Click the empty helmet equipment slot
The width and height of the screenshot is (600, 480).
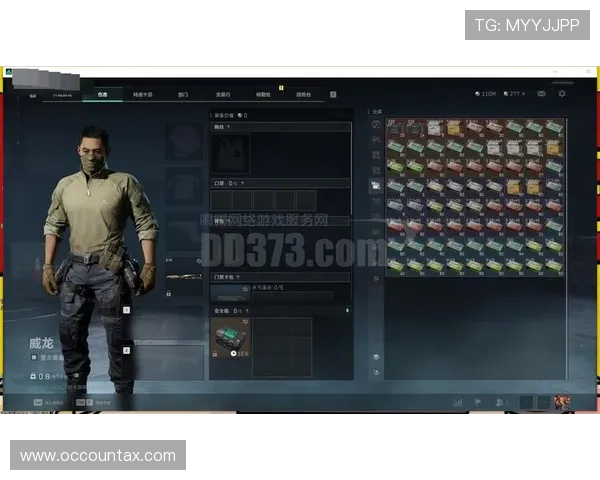pos(184,141)
